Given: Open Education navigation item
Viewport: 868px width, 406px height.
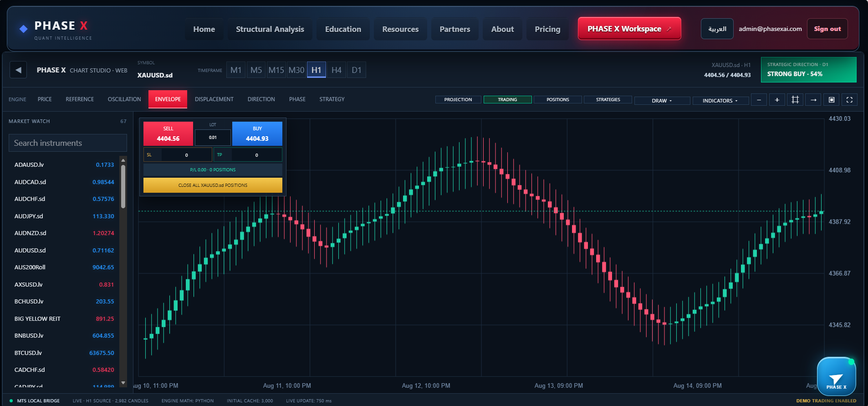Looking at the screenshot, I should 343,29.
